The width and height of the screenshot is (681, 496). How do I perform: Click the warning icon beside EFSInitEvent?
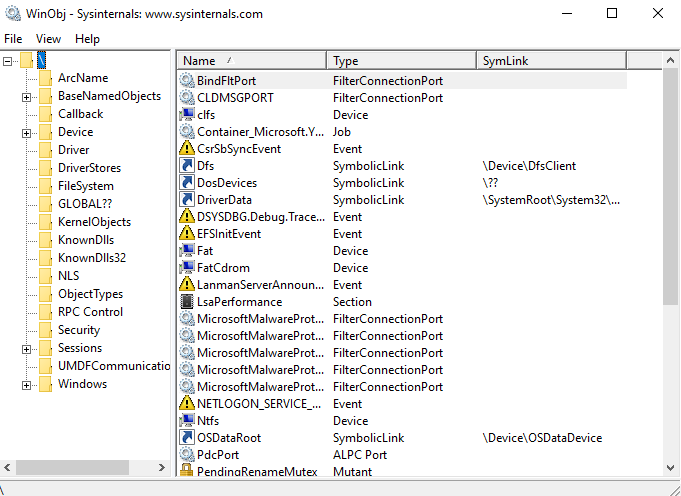(187, 233)
